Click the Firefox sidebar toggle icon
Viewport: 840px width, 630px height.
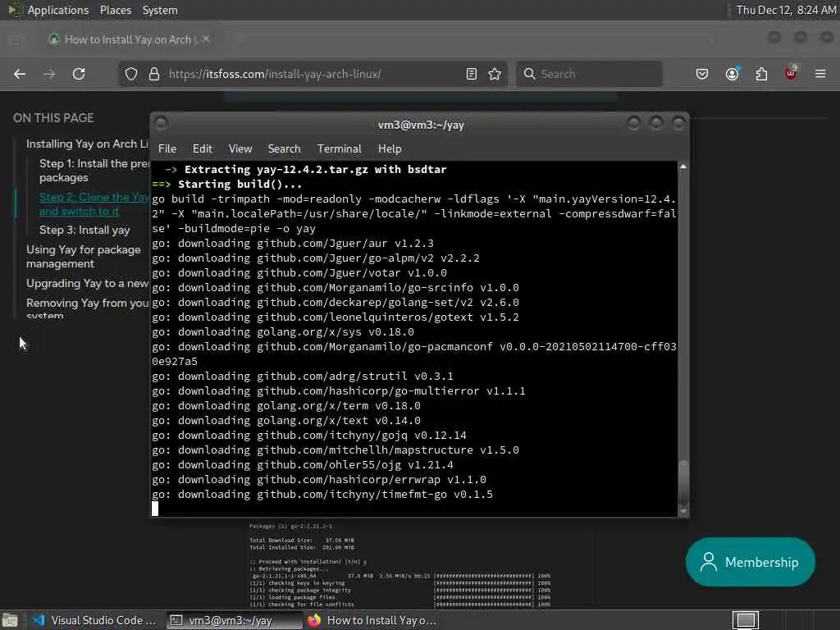pos(16,39)
